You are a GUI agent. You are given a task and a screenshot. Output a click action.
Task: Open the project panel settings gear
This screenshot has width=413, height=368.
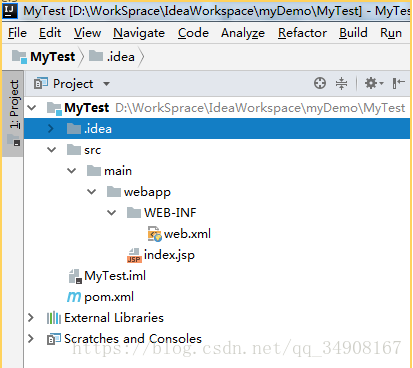tap(374, 83)
